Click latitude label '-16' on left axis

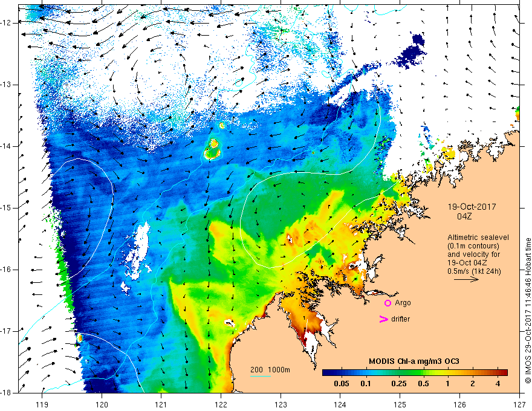[x=6, y=270]
